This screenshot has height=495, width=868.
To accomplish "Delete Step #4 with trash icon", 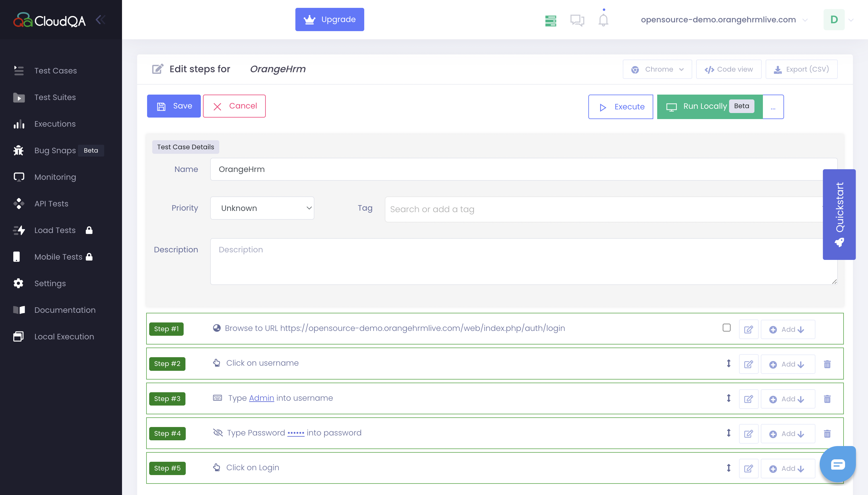I will pos(827,434).
